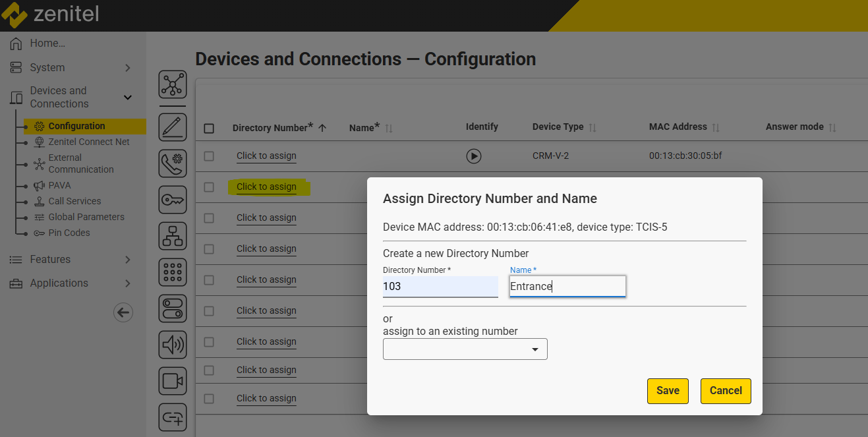Tick the select-all checkbox in table header

[209, 128]
